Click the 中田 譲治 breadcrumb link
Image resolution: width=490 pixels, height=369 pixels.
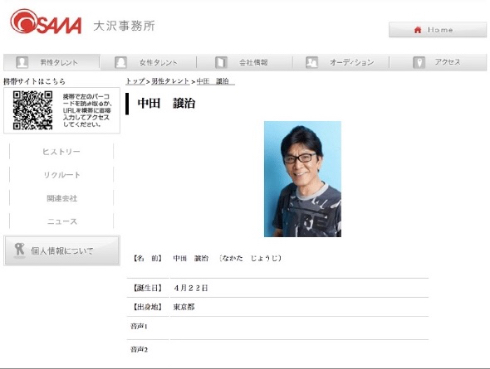[x=215, y=81]
